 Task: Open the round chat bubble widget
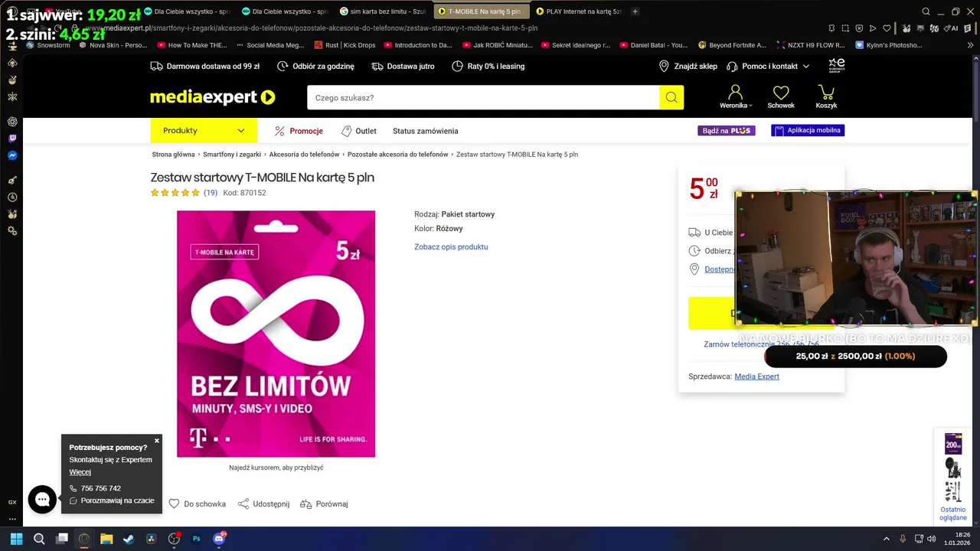click(x=42, y=500)
